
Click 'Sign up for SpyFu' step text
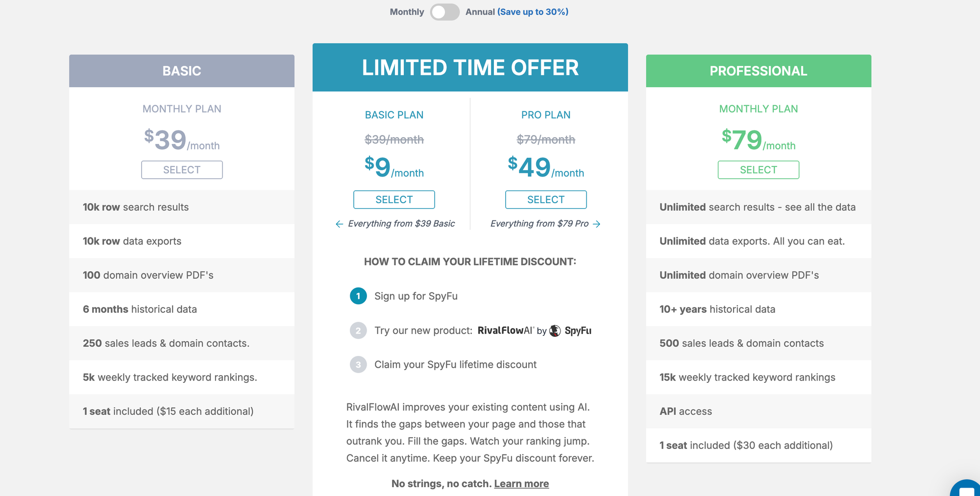[416, 296]
